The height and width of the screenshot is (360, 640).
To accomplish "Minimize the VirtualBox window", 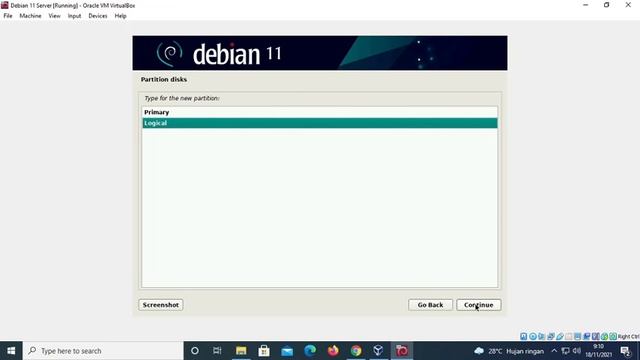I will [x=586, y=5].
